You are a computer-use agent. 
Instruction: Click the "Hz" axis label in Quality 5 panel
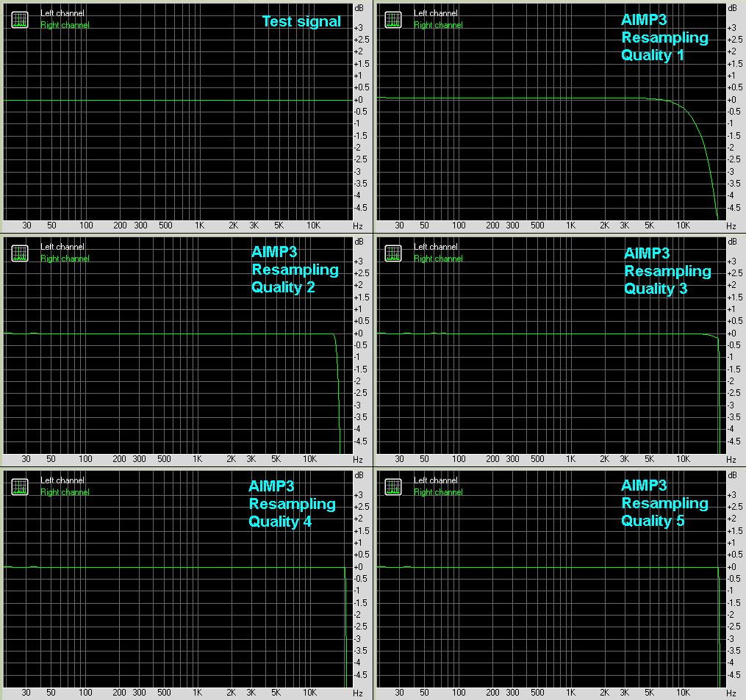(x=731, y=693)
